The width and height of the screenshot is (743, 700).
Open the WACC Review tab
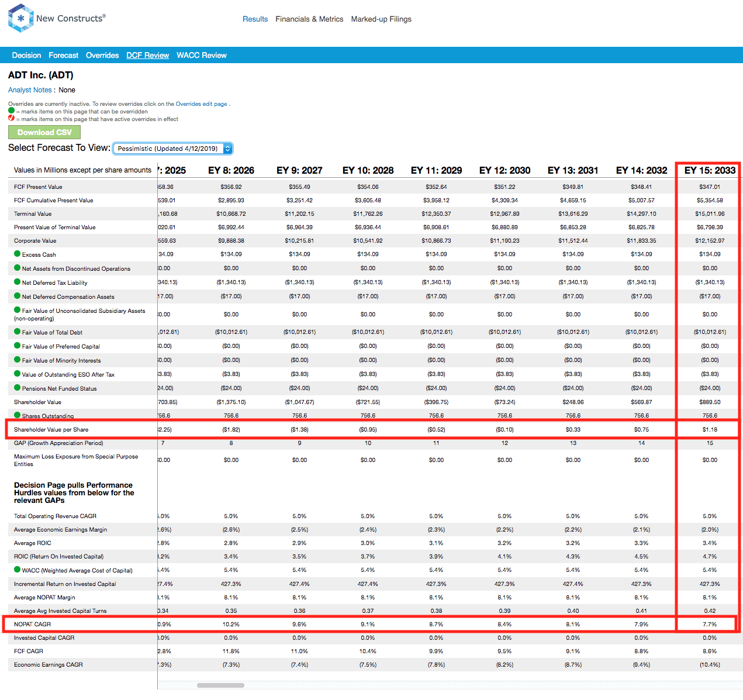click(x=202, y=55)
